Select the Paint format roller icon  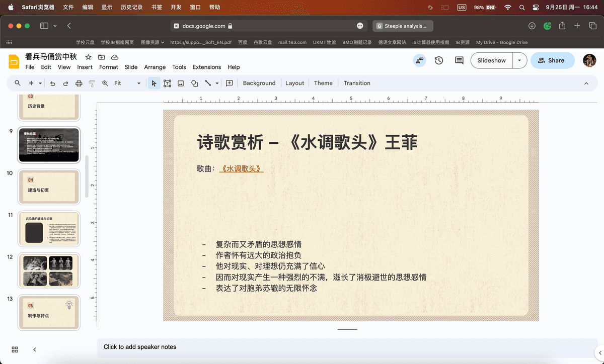point(92,83)
